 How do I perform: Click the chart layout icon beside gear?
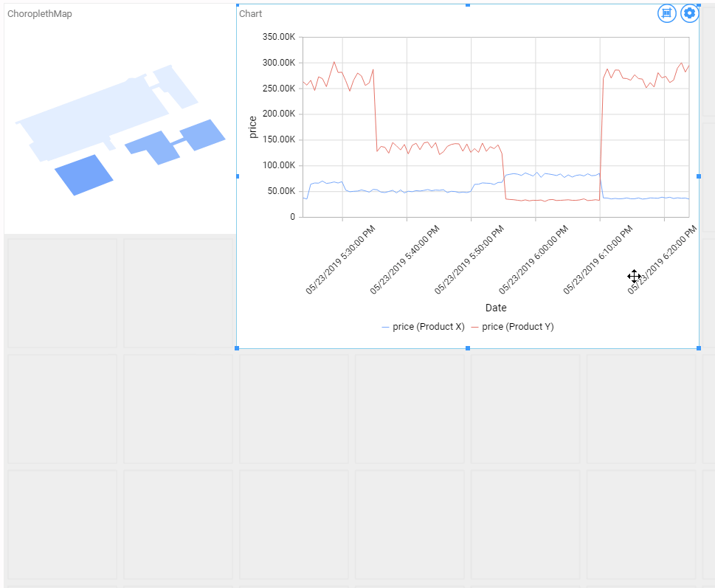click(666, 13)
